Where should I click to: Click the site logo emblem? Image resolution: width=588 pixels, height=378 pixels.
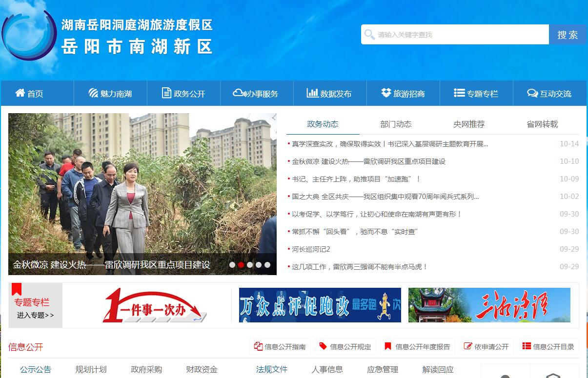tap(29, 35)
